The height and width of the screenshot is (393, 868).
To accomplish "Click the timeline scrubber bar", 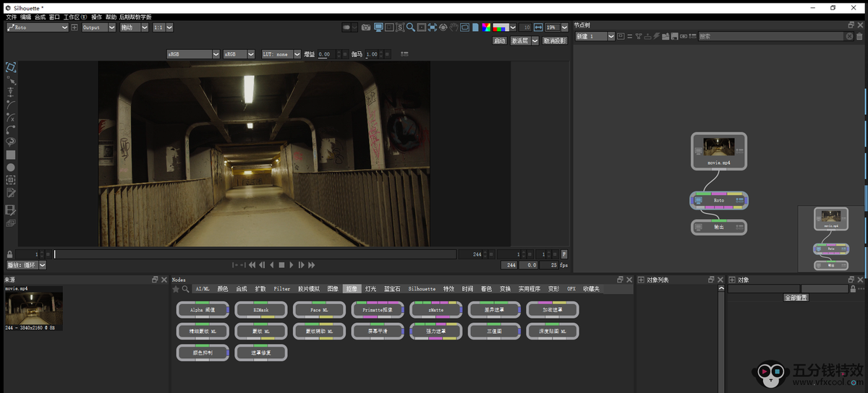I will click(x=253, y=254).
